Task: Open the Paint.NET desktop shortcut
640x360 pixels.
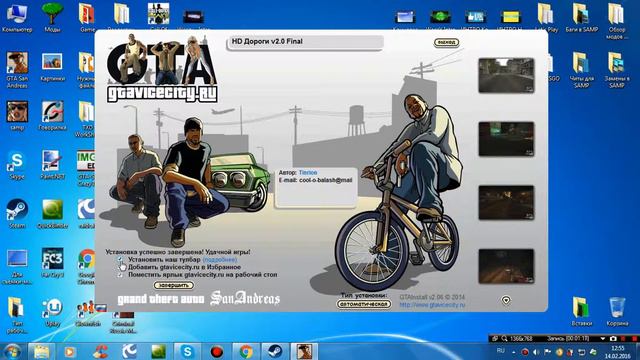Action: [52, 164]
